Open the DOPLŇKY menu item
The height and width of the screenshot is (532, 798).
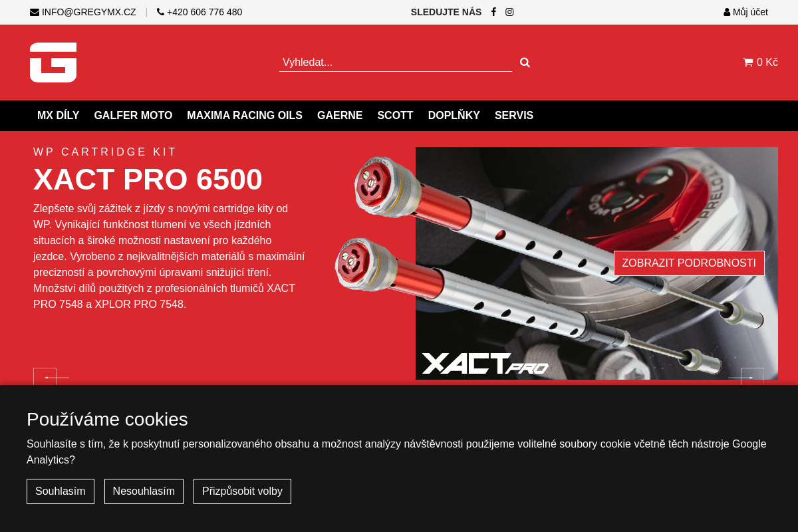tap(454, 116)
